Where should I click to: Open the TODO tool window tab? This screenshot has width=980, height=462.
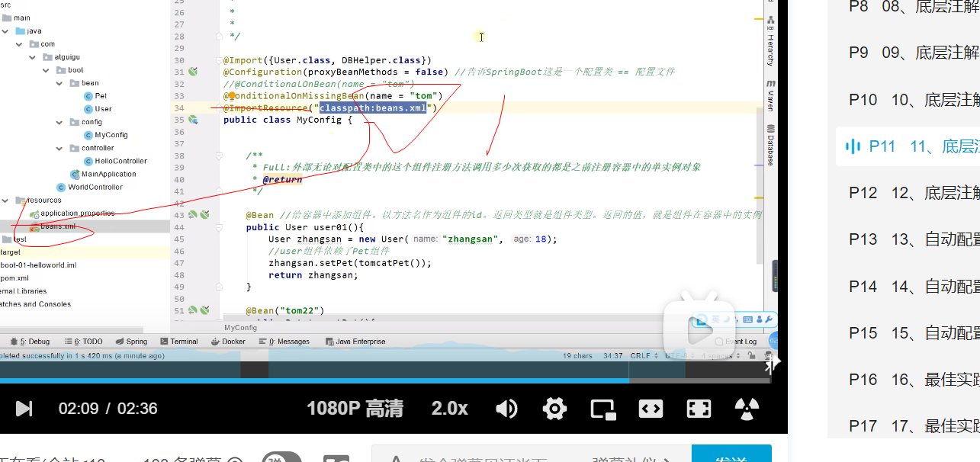83,342
